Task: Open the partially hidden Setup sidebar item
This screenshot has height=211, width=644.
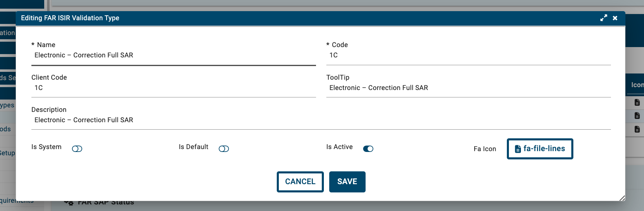Action: pos(7,153)
